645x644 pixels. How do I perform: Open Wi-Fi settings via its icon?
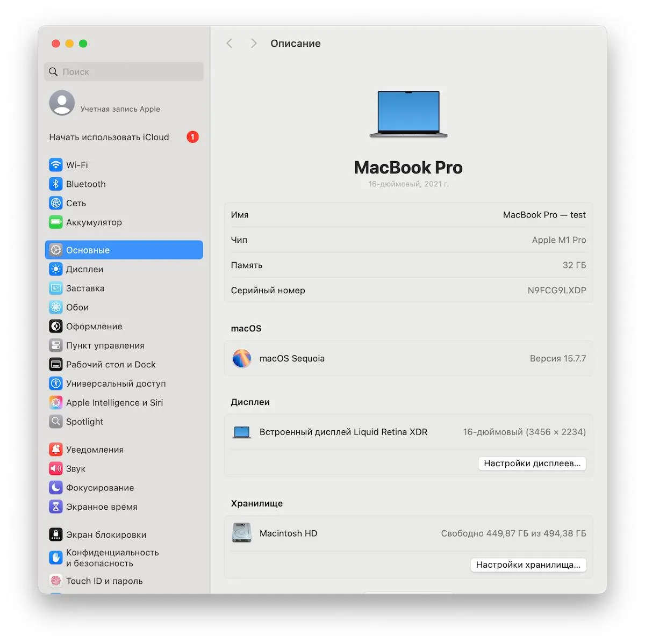56,165
